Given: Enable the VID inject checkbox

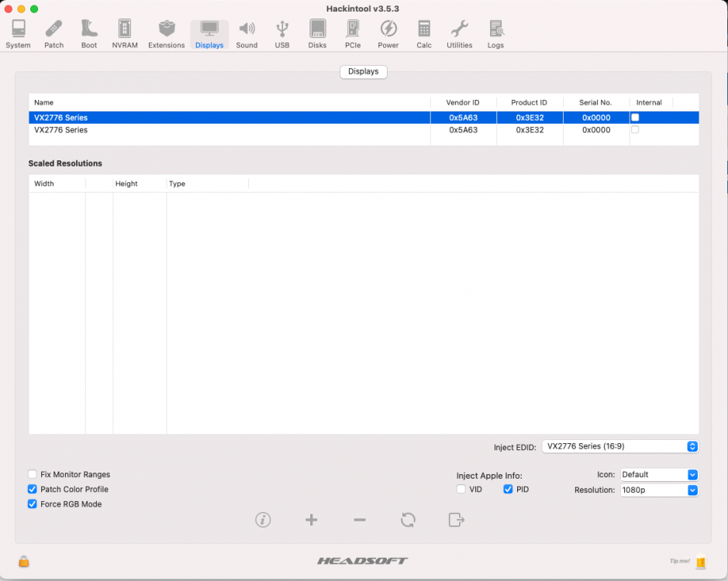Looking at the screenshot, I should pos(461,489).
